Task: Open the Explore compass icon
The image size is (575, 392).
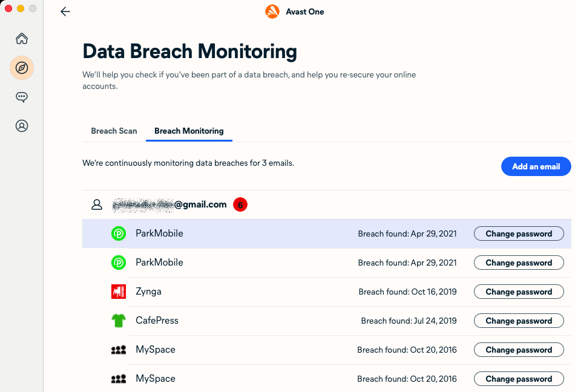Action: (22, 68)
